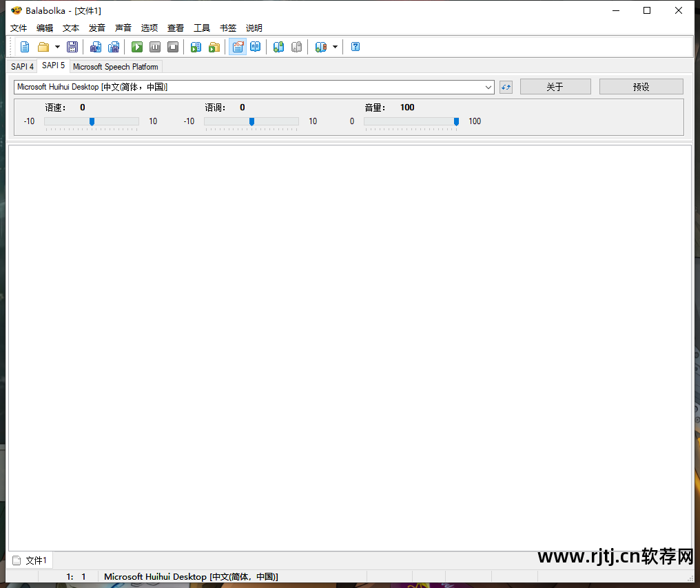
Task: Click the 音量 volume slider thumb
Action: pyautogui.click(x=456, y=121)
